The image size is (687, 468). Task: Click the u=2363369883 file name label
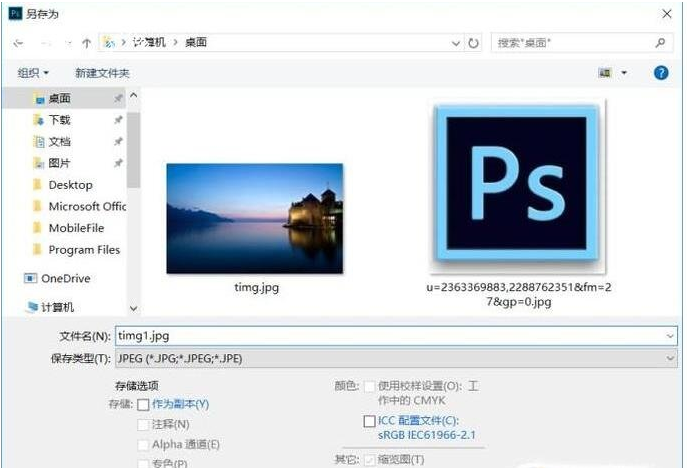pyautogui.click(x=519, y=294)
